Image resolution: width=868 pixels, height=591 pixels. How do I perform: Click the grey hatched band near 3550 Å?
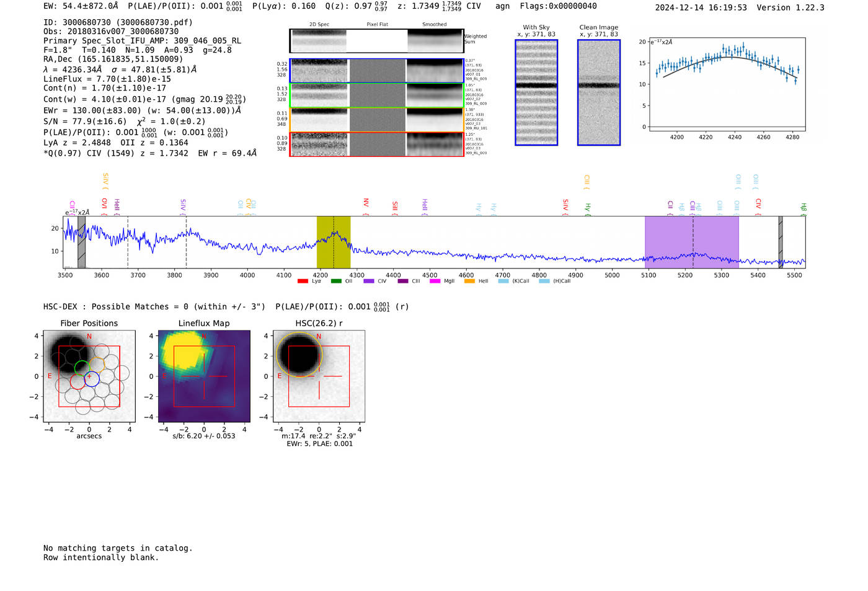pyautogui.click(x=81, y=242)
